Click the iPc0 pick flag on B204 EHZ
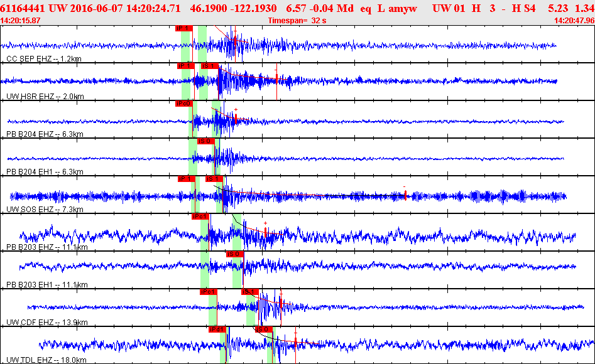The image size is (595, 364). 183,104
